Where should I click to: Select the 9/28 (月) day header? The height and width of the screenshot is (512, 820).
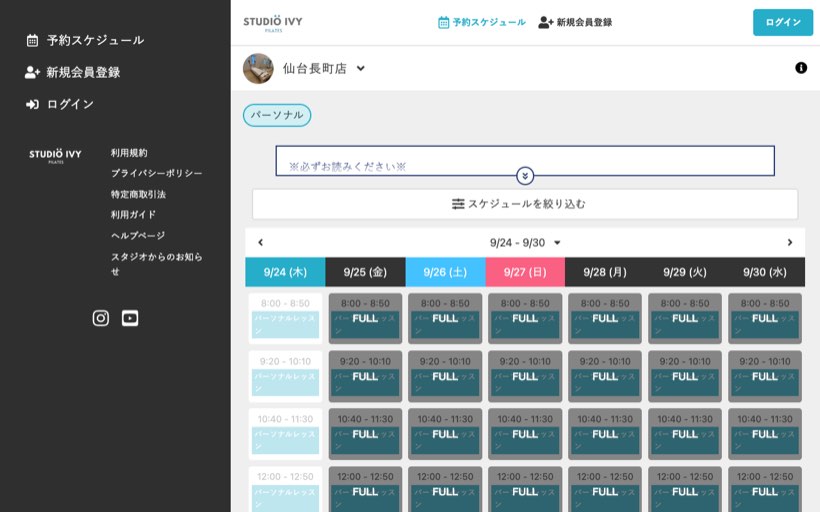tap(605, 272)
